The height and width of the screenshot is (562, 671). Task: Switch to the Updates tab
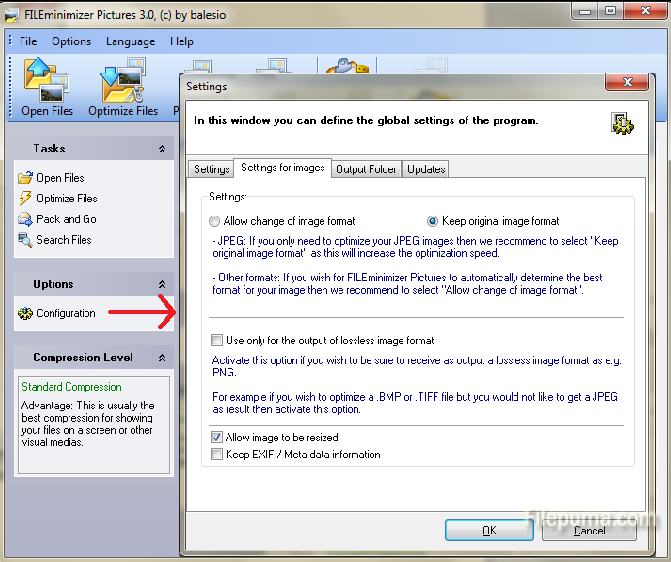coord(426,169)
